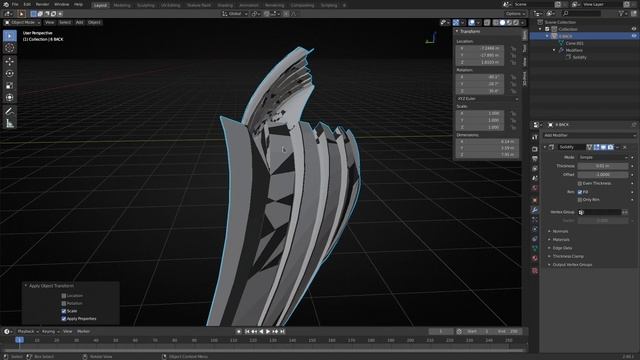Open the Window menu

pos(62,4)
